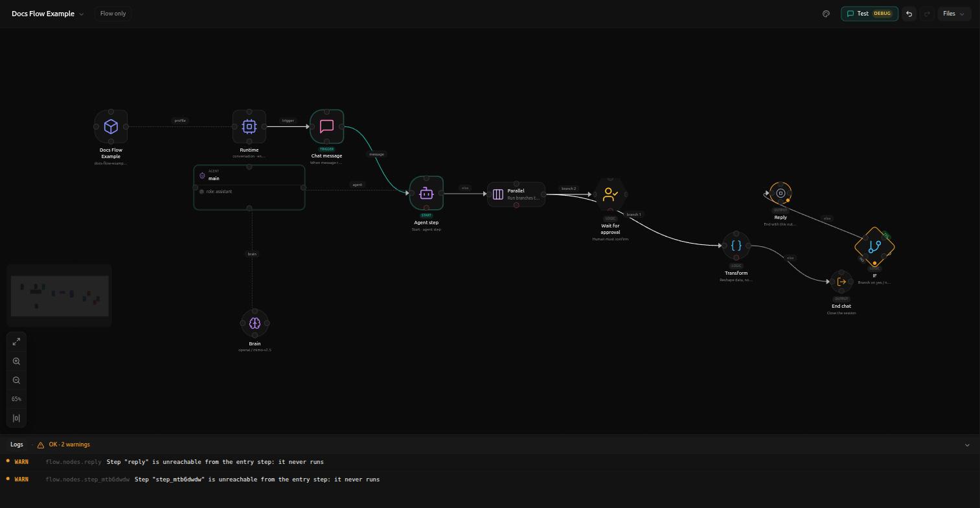Select the Docs Flow Example cube node
The image size is (980, 508).
point(111,126)
